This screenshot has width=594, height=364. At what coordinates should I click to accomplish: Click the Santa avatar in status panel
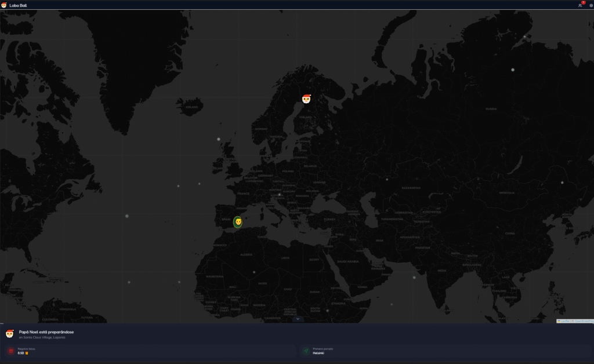[x=10, y=334]
